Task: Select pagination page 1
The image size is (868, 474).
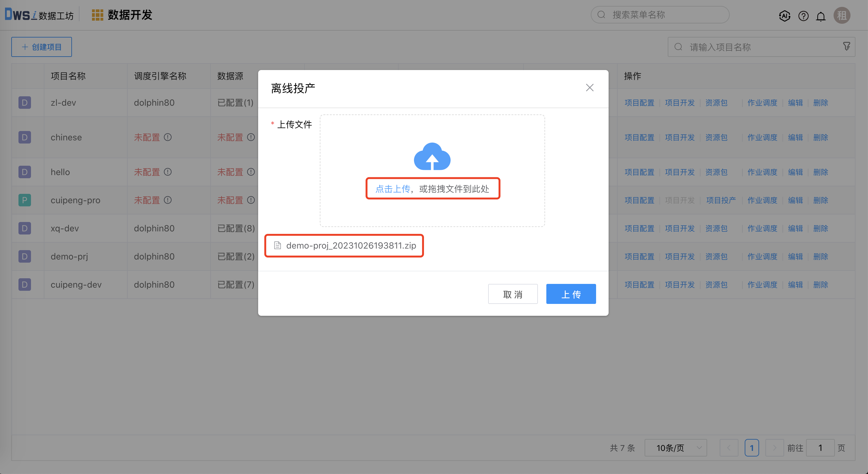Action: click(x=751, y=448)
